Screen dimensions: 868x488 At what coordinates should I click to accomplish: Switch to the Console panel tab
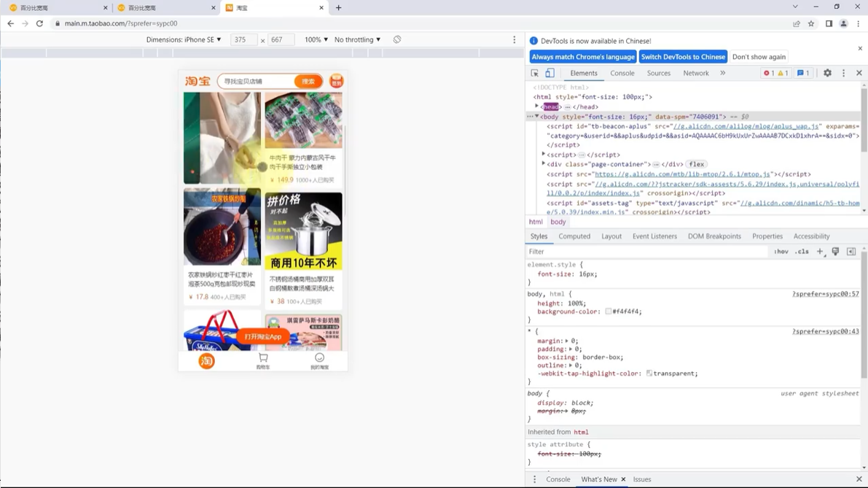[622, 73]
